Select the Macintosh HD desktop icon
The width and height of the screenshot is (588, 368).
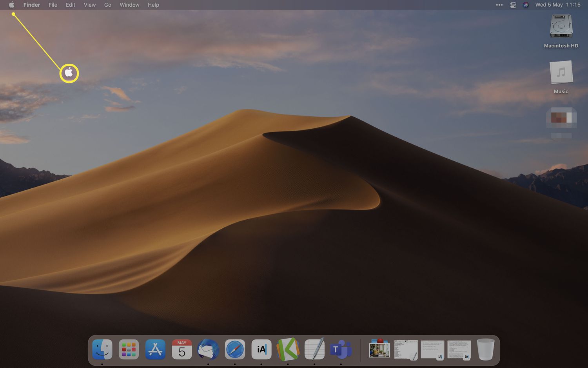tap(561, 27)
